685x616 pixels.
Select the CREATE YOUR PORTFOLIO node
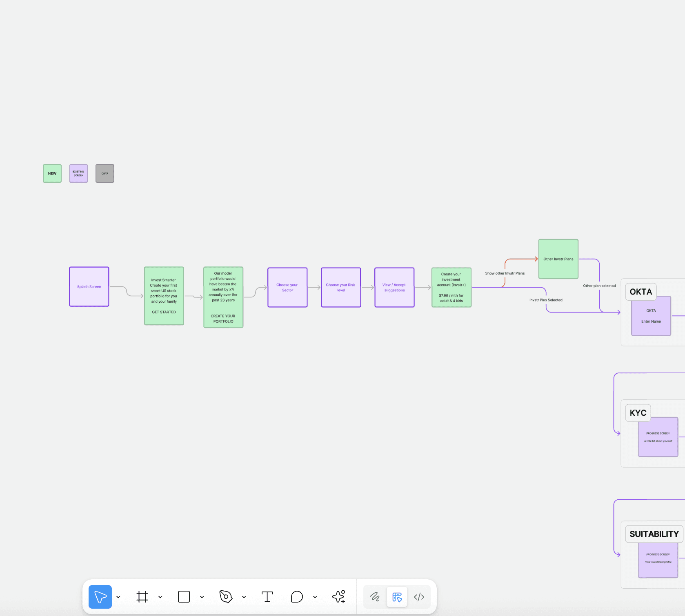coord(223,297)
